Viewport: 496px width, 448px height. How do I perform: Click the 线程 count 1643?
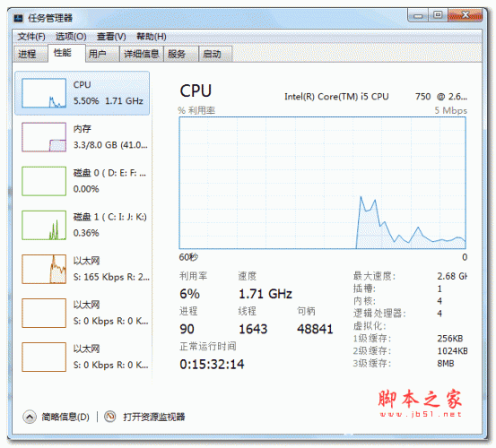pos(253,329)
